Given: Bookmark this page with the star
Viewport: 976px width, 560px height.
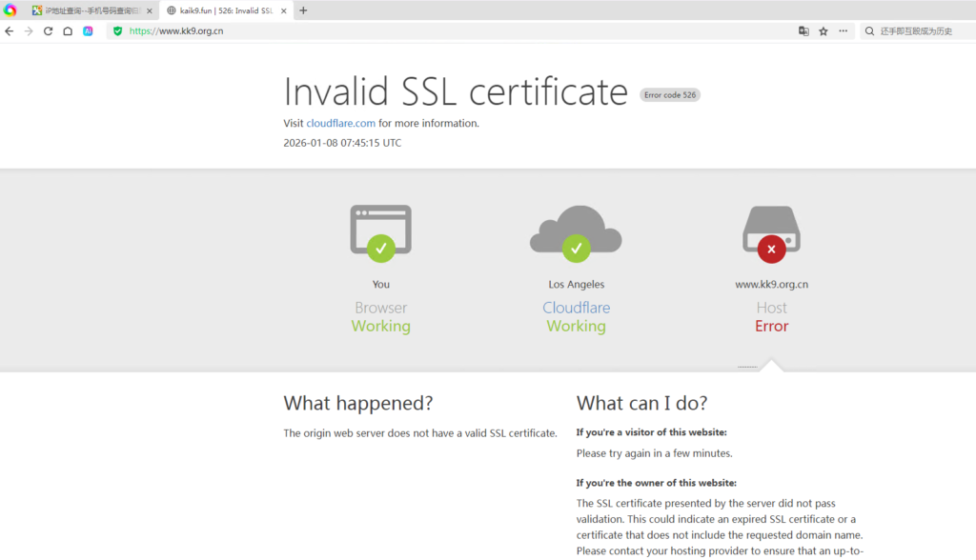Looking at the screenshot, I should 823,31.
